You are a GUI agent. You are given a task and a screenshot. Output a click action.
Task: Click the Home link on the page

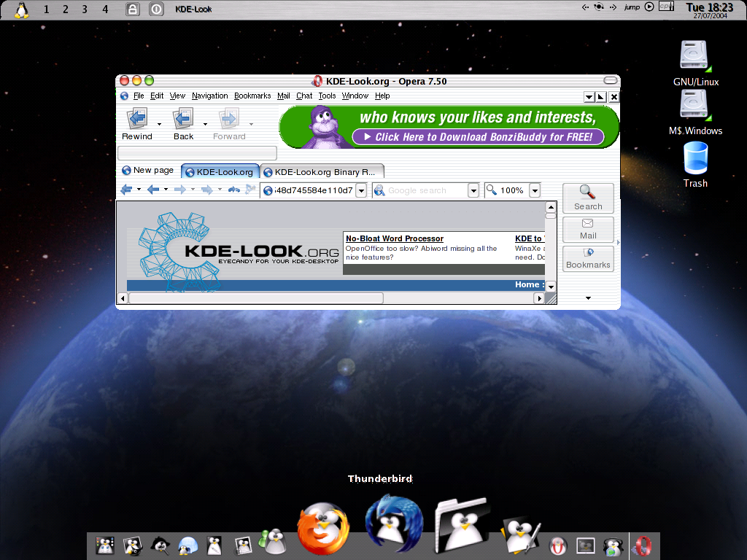point(529,285)
